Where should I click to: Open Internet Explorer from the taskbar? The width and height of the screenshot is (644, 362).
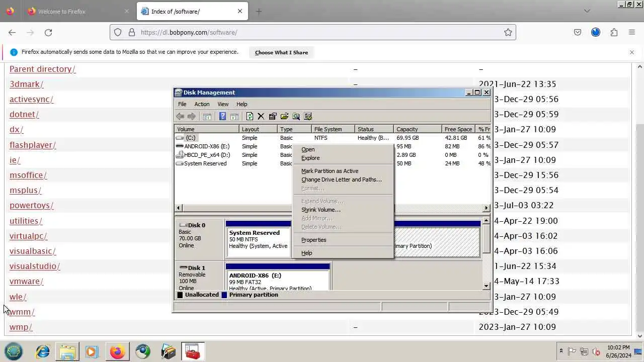click(x=42, y=351)
